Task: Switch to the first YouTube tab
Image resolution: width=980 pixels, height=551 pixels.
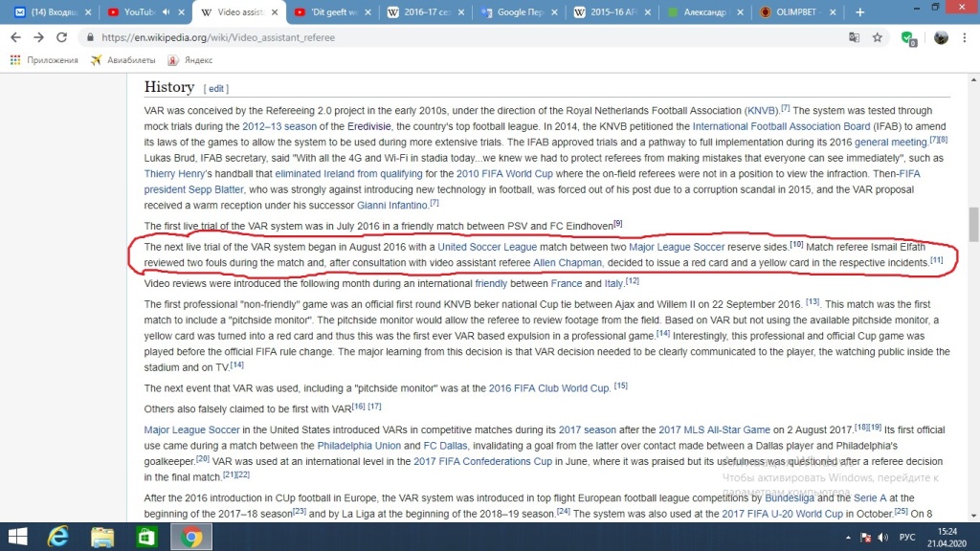Action: click(x=134, y=11)
